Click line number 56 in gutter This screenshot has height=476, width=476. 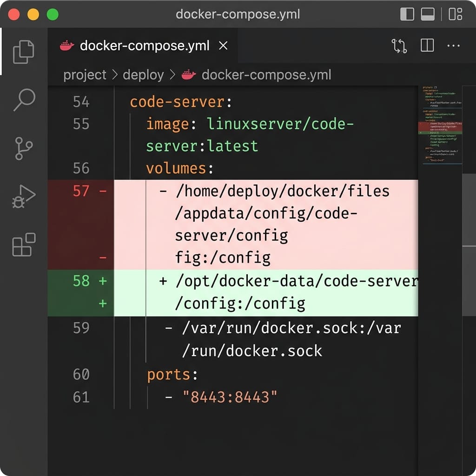point(81,168)
